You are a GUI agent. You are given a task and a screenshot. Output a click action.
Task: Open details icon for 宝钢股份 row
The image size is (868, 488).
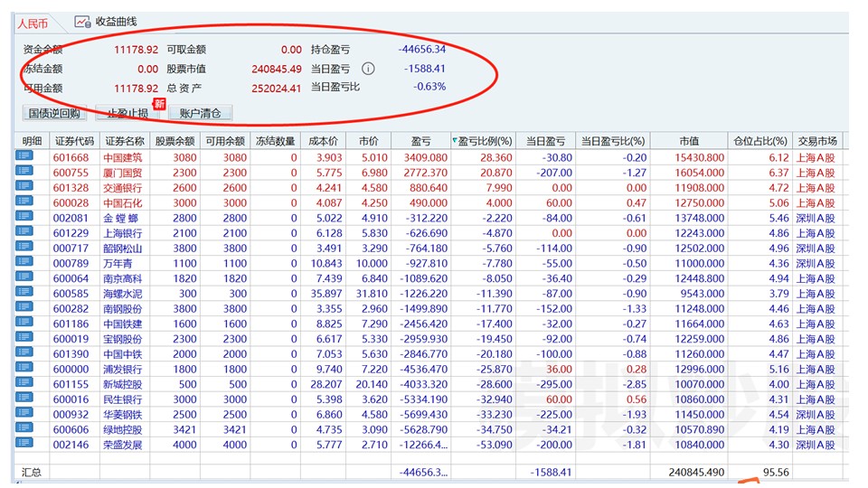[x=24, y=337]
